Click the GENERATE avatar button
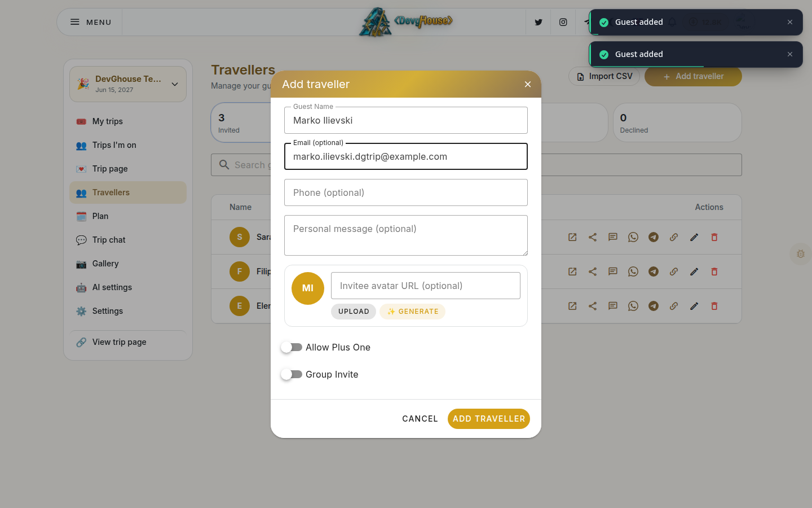The image size is (812, 508). pyautogui.click(x=413, y=312)
